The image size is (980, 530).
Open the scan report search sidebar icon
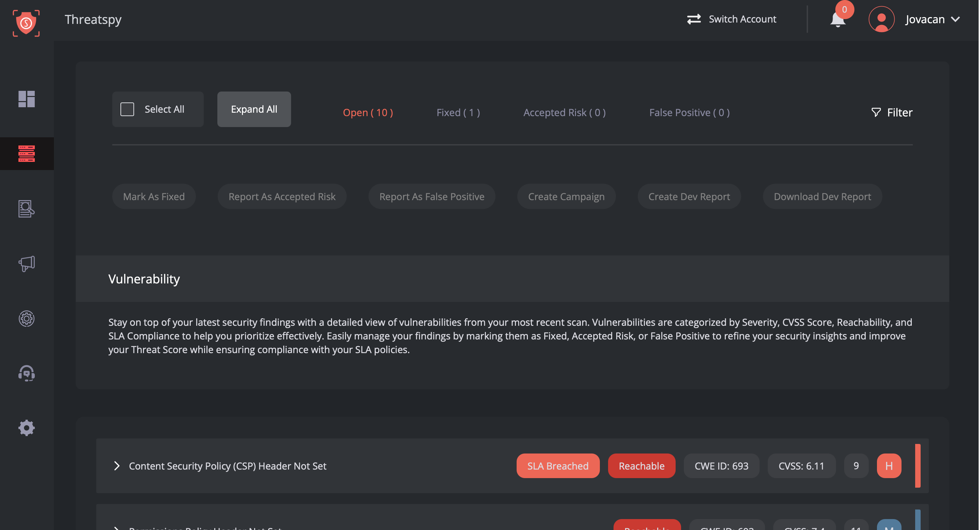tap(27, 209)
